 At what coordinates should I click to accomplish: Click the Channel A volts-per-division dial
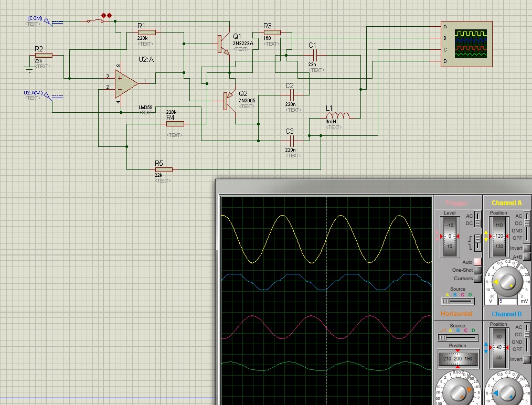point(507,282)
